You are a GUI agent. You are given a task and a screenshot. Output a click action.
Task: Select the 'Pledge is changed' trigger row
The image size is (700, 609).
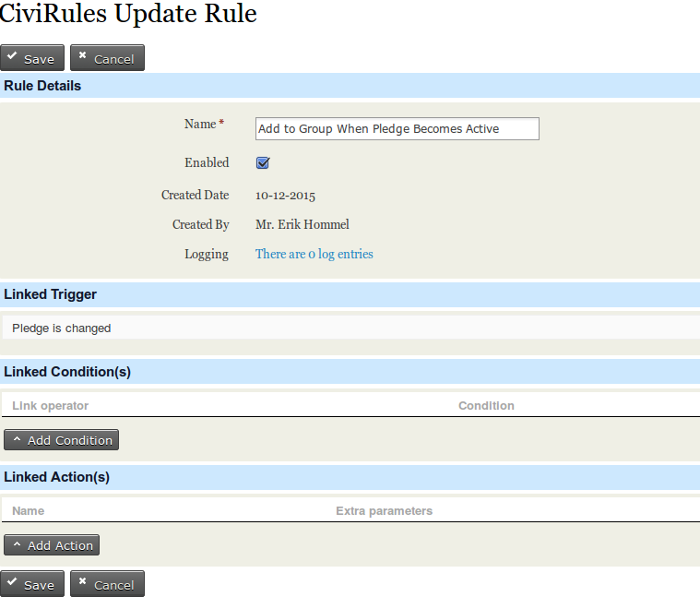click(x=62, y=328)
